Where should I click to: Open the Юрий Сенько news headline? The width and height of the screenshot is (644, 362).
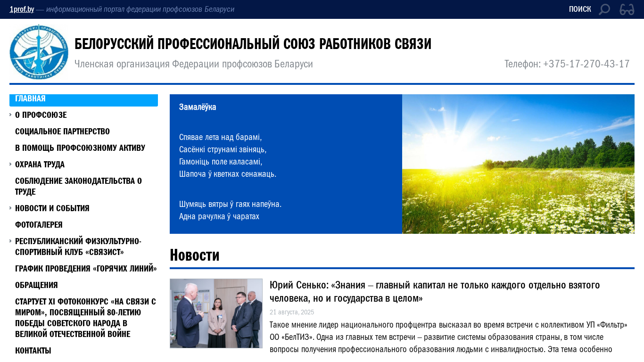pyautogui.click(x=435, y=292)
